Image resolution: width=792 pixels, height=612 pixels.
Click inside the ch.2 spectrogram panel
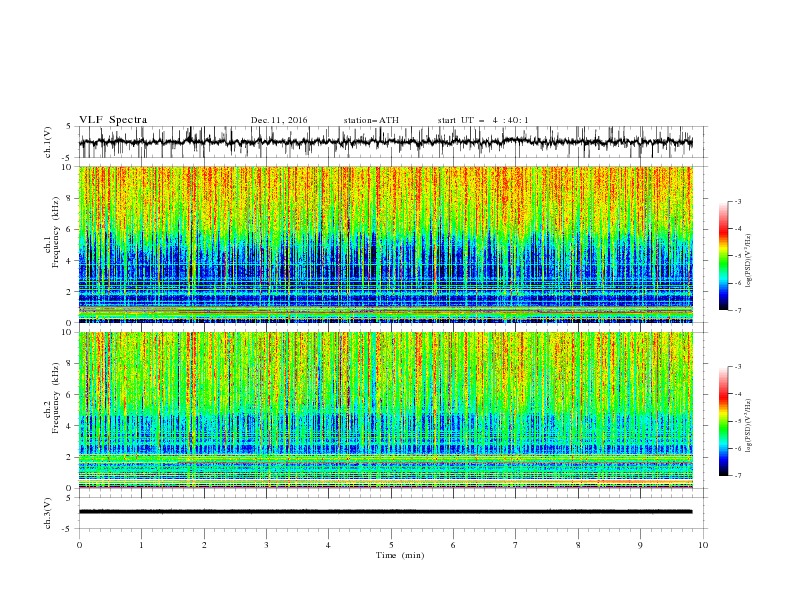pos(386,410)
